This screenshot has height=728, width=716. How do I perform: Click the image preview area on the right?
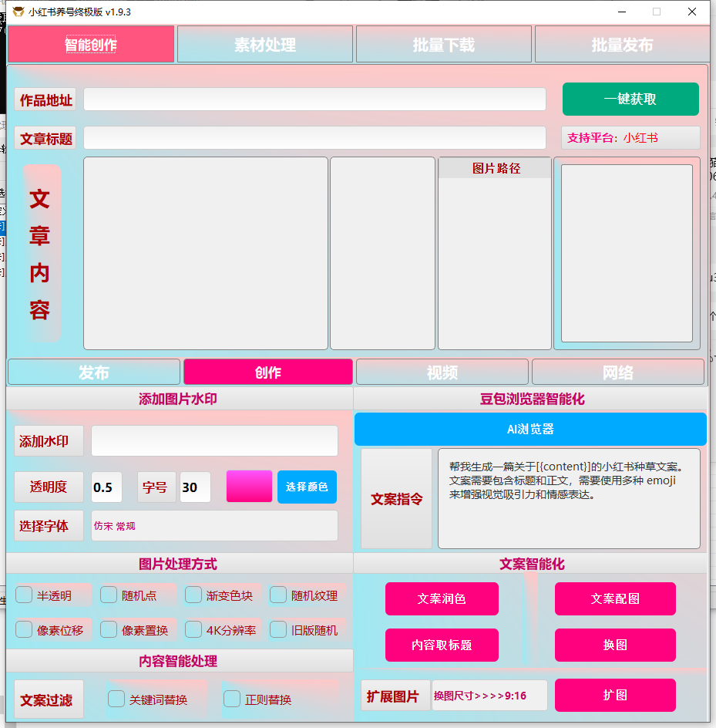pos(627,253)
